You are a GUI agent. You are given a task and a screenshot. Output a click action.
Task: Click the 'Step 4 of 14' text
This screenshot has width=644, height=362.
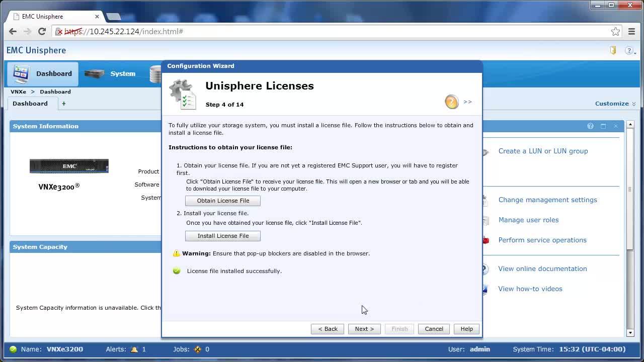point(224,105)
